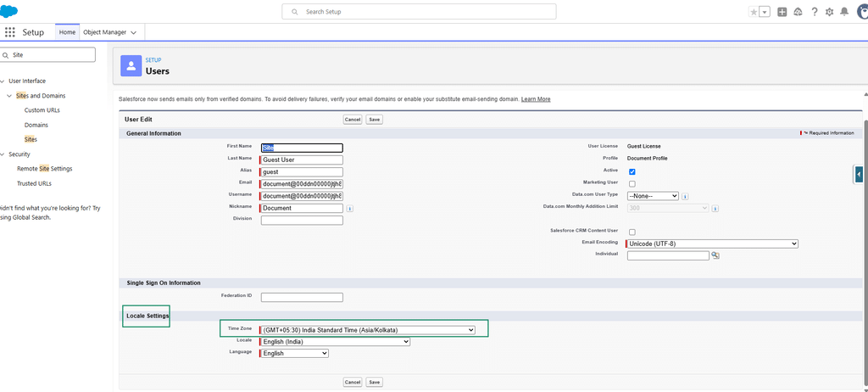This screenshot has height=392, width=868.
Task: Click the SETUP breadcrumb link
Action: tap(153, 60)
